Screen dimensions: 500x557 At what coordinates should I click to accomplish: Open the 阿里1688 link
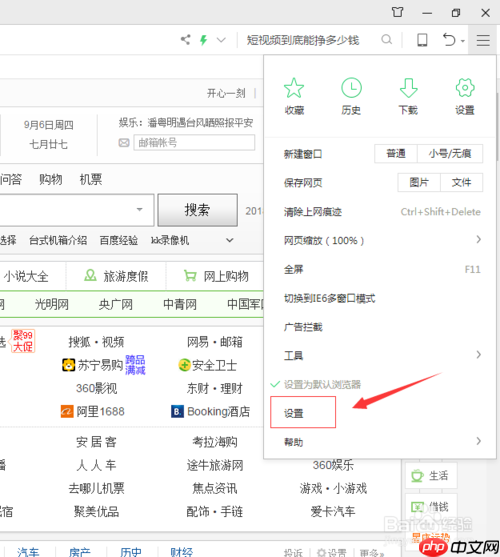click(x=93, y=411)
